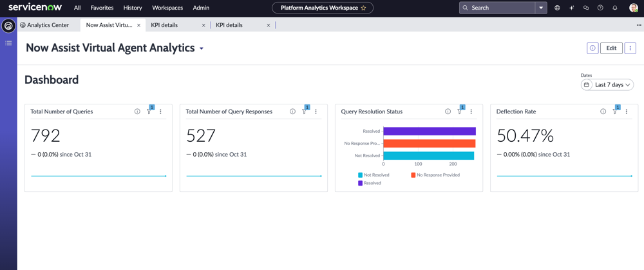Open the Admin menu
Image resolution: width=644 pixels, height=270 pixels.
201,8
